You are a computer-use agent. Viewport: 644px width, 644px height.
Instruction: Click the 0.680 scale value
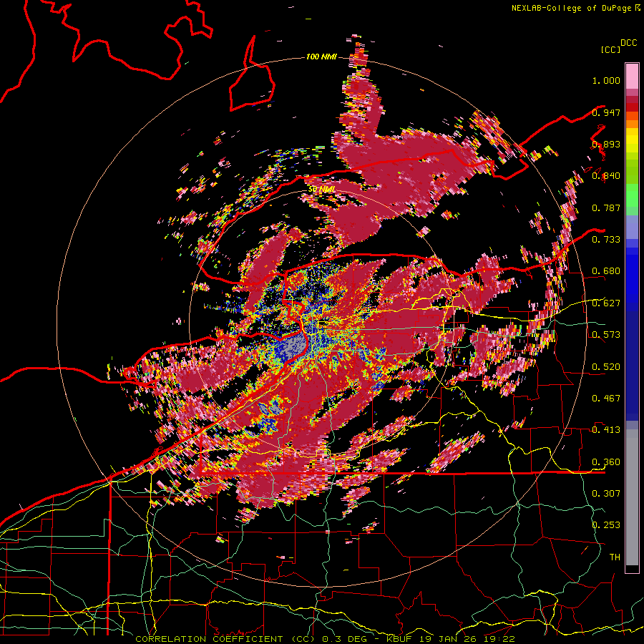click(606, 271)
